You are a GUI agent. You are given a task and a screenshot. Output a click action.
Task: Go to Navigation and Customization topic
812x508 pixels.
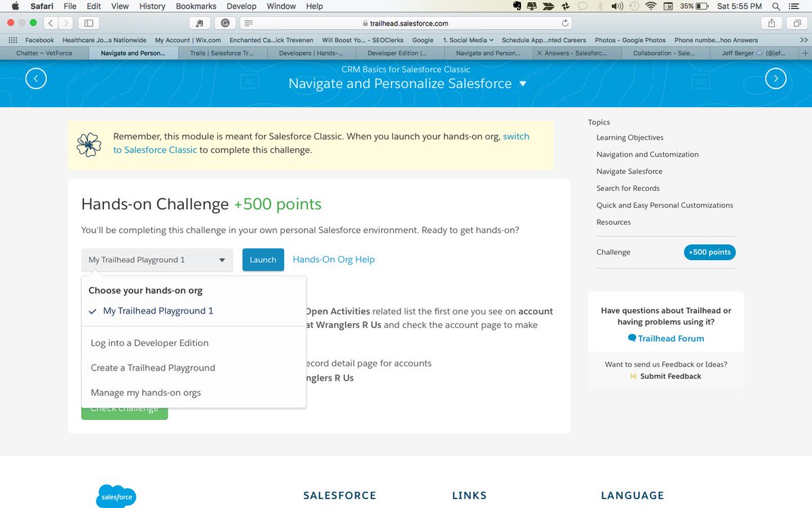[x=648, y=154]
